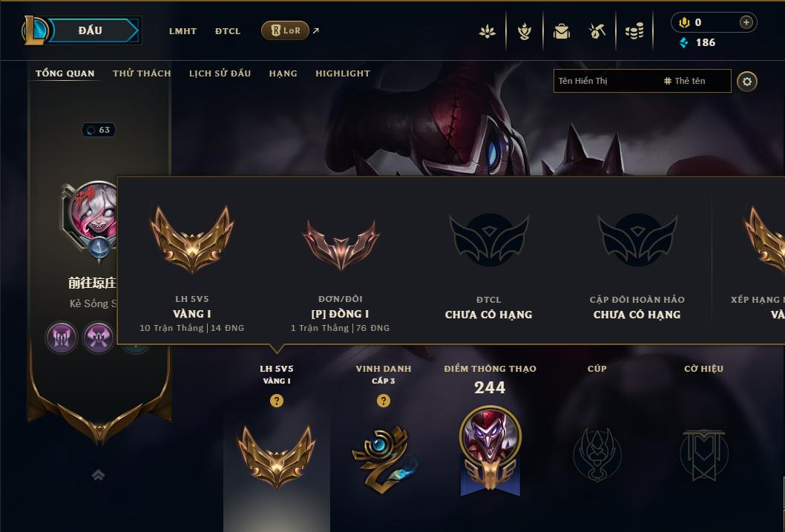Click the LH 5V5 question mark icon
The image size is (785, 532).
pos(276,401)
